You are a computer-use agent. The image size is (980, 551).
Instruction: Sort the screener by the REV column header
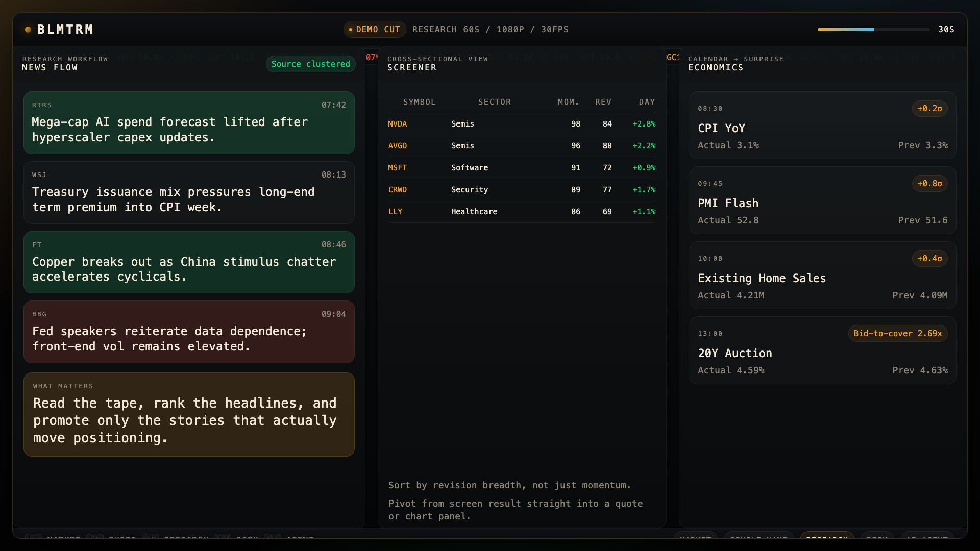point(603,102)
